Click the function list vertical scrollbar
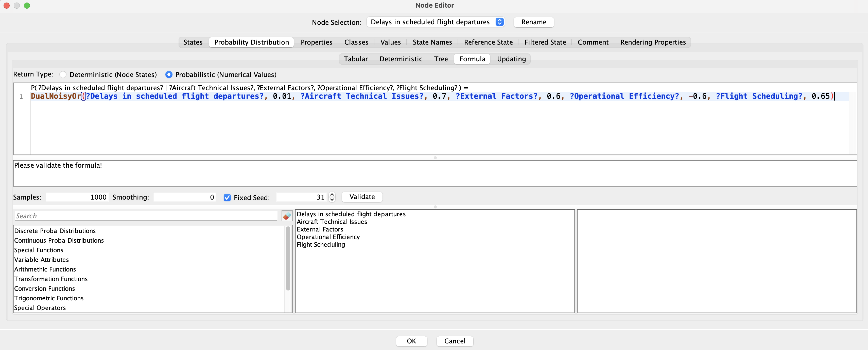Screen dimensions: 868x350 point(288,258)
